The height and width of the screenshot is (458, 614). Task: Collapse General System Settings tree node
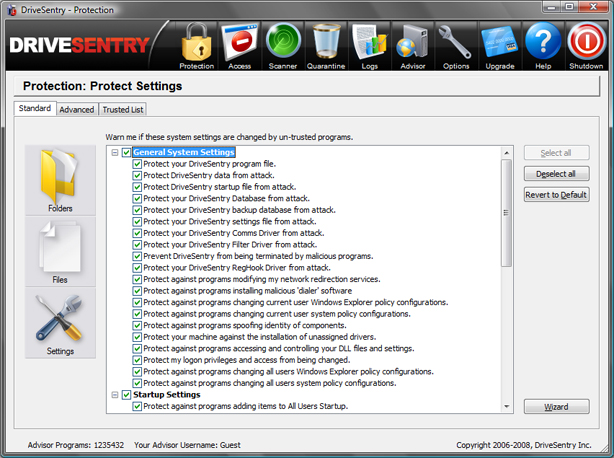tap(115, 152)
